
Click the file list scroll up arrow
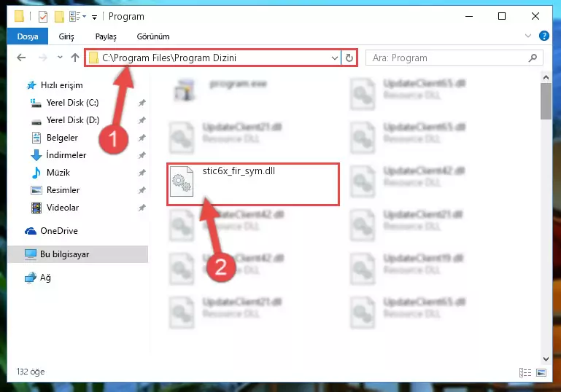tap(546, 77)
